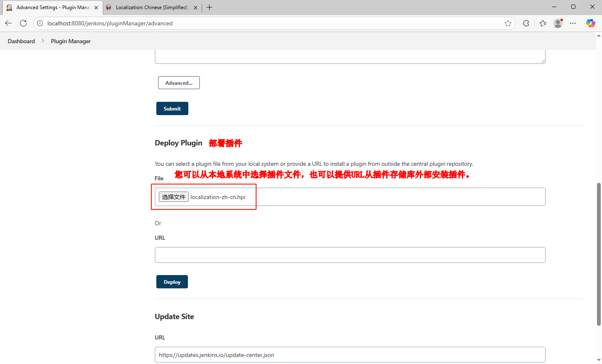Click the Advanced... button
The height and width of the screenshot is (364, 602).
tap(179, 83)
